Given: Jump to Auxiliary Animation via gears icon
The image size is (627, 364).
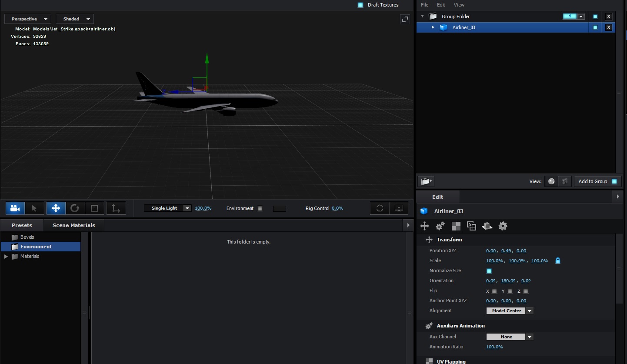Looking at the screenshot, I should coord(440,226).
